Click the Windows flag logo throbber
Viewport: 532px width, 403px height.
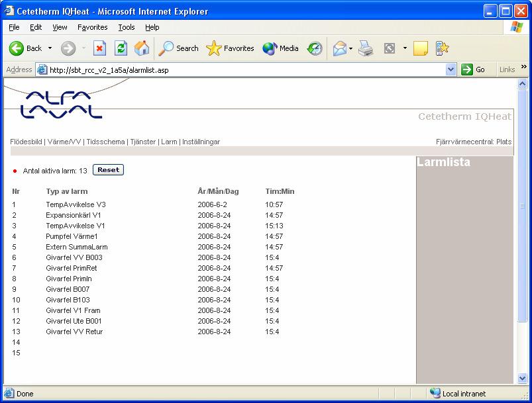516,26
